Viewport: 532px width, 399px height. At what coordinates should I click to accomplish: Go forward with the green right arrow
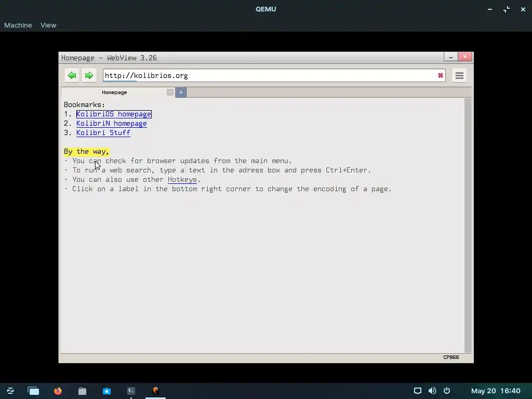(89, 75)
